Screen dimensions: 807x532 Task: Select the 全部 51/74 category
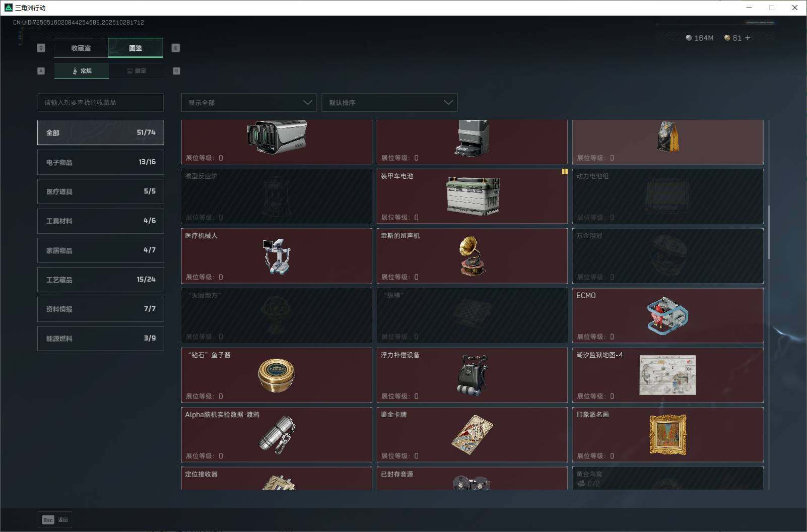click(x=101, y=132)
